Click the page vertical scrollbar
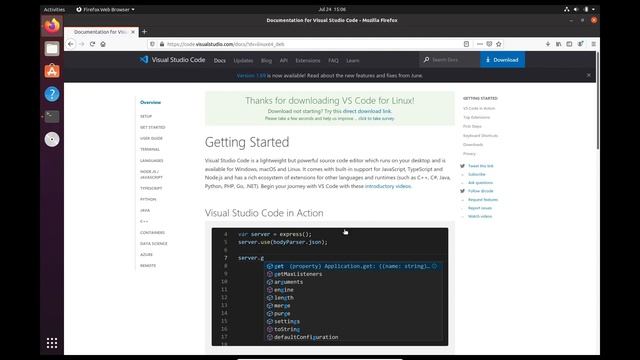 [598, 101]
